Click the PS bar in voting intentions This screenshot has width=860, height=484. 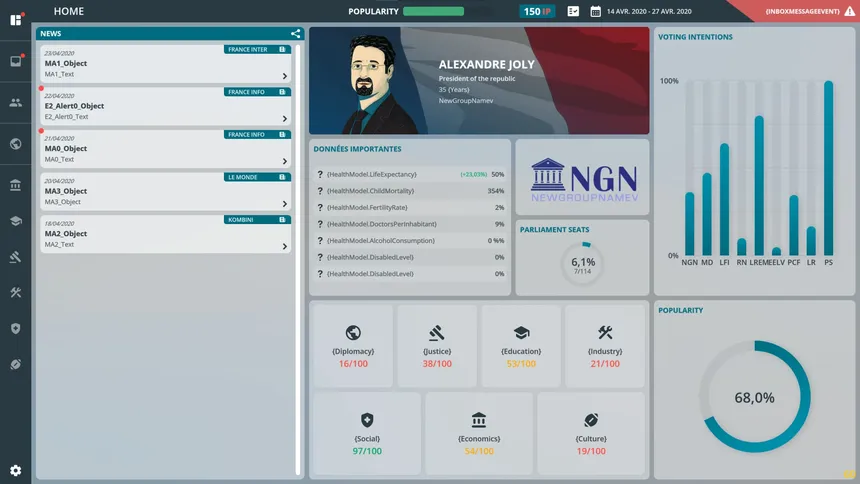(828, 168)
